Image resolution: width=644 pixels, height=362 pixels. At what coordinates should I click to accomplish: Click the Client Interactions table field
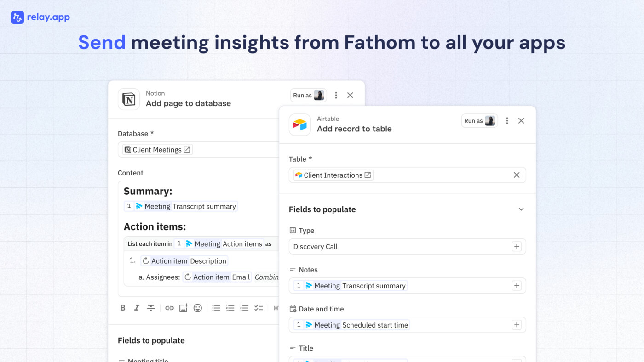[407, 175]
